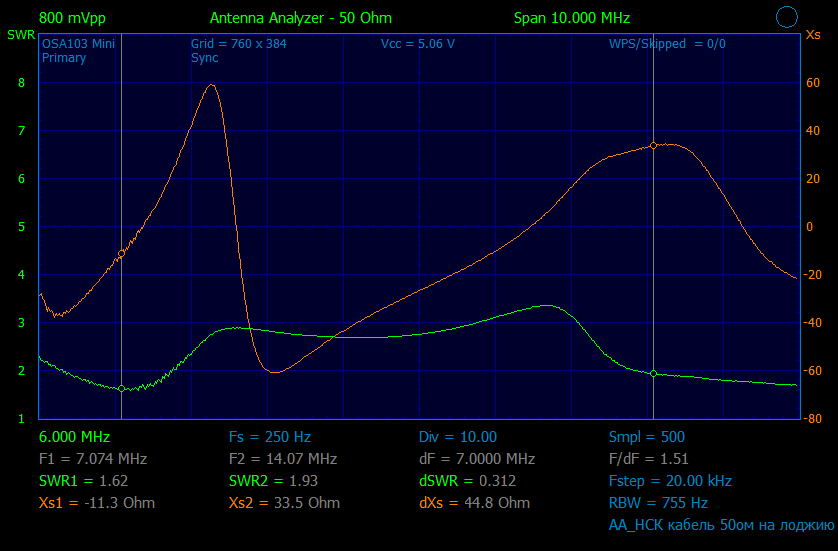Select the F1 = 7.074 MHz marker readout
The image size is (838, 551).
(92, 459)
